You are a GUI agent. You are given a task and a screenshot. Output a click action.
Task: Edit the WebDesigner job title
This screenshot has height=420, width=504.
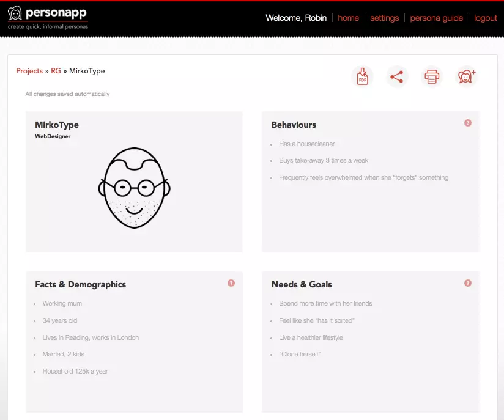53,136
